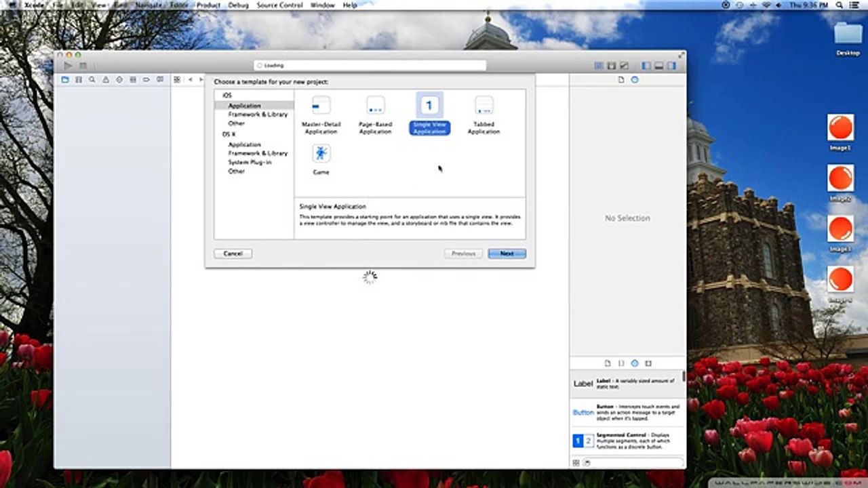The image size is (868, 488).
Task: Select the Segmented Control object in library
Action: [627, 441]
